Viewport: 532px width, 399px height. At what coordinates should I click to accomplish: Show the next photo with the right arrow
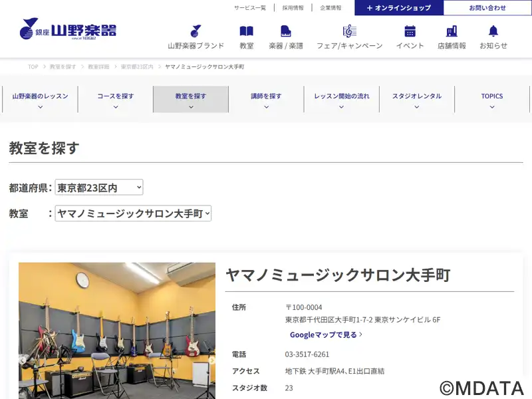[211, 360]
